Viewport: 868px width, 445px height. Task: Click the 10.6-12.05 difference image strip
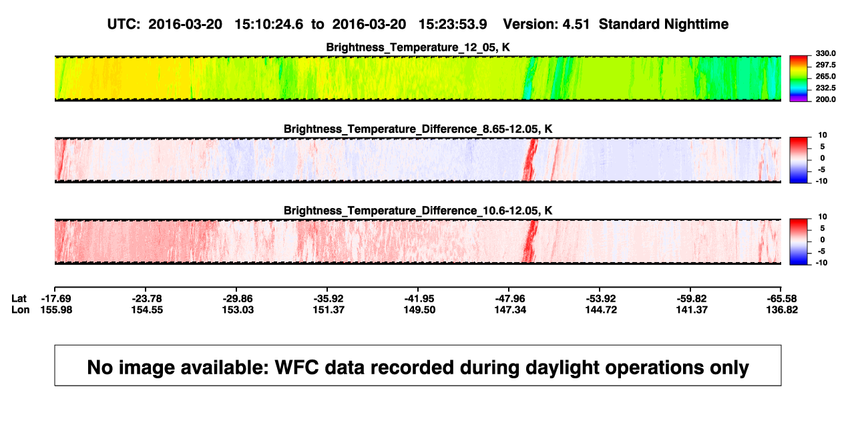click(417, 242)
